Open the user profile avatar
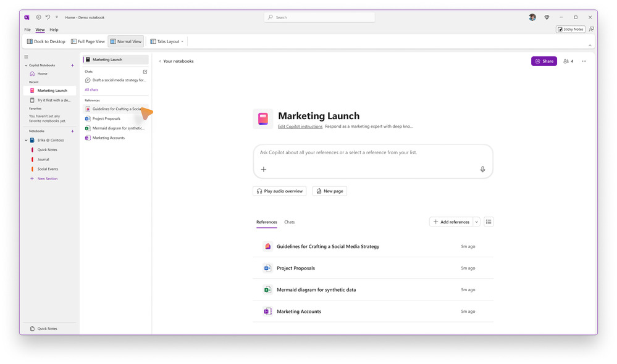The height and width of the screenshot is (364, 617). click(x=532, y=17)
